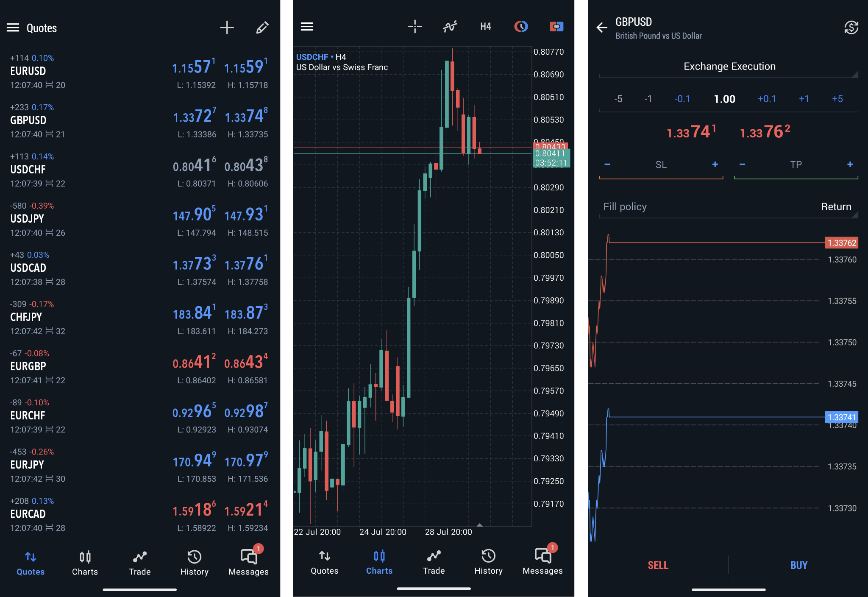Switch to Charts tab in Quotes screen
Screen dimensions: 868x597
(85, 563)
